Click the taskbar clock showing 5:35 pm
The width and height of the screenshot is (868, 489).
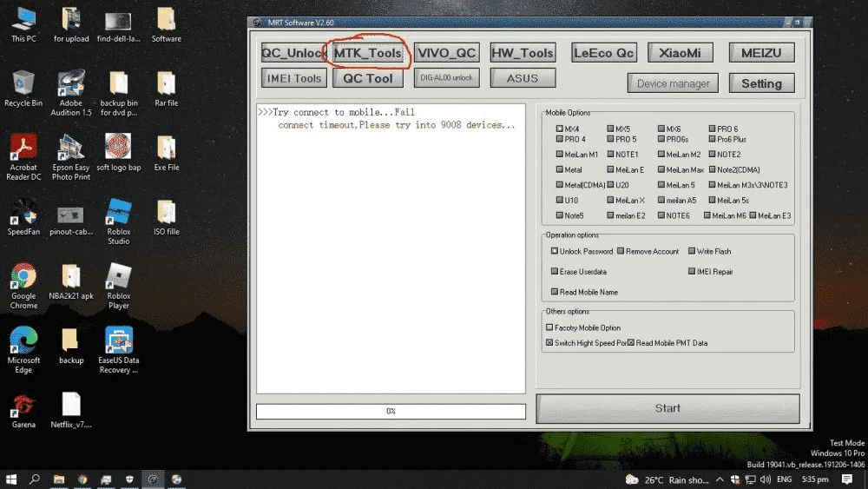[815, 479]
